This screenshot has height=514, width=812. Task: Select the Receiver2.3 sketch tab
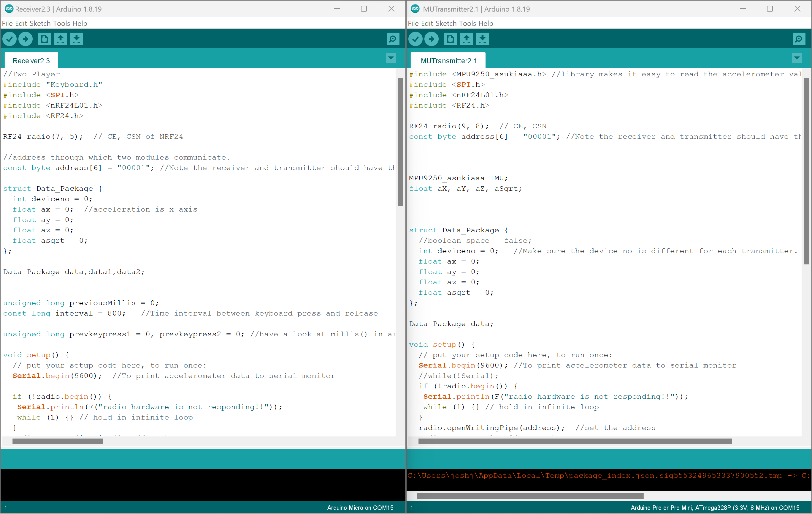[31, 60]
